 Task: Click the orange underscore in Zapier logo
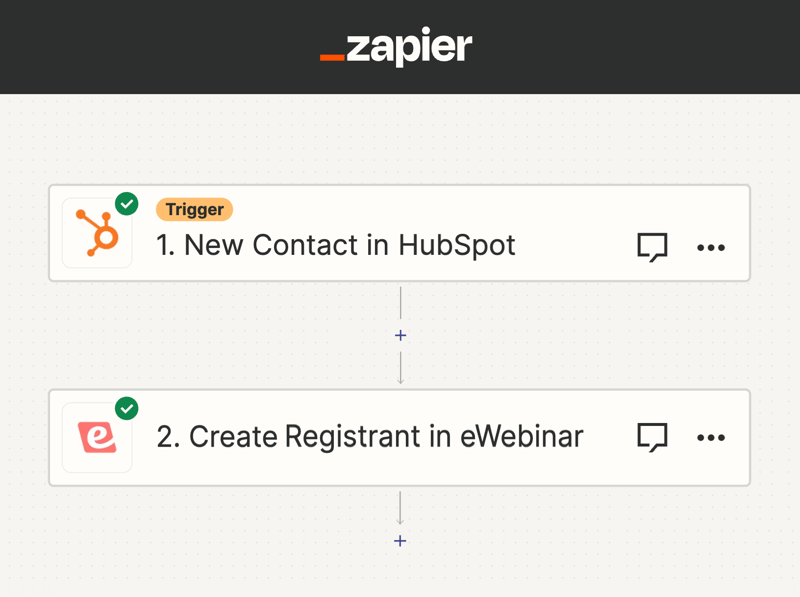332,58
